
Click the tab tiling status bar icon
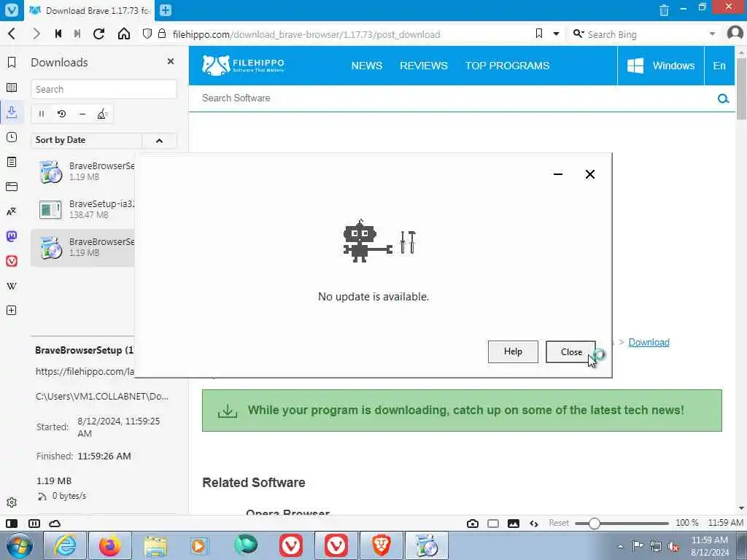click(x=34, y=524)
